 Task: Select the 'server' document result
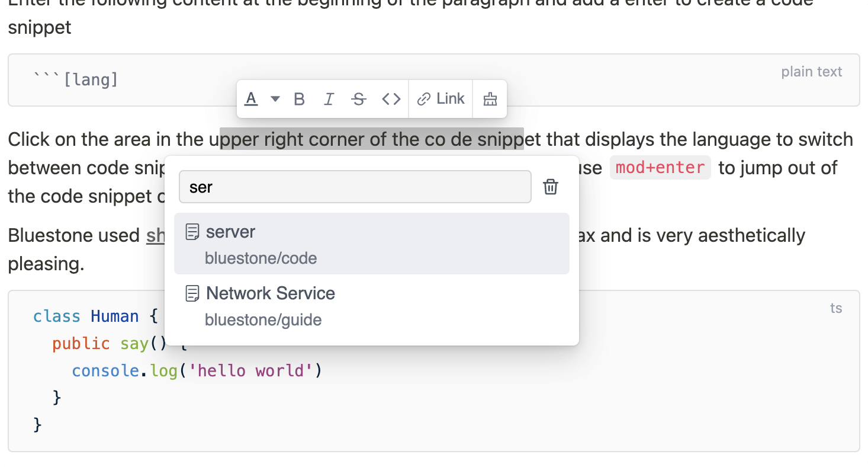click(372, 244)
